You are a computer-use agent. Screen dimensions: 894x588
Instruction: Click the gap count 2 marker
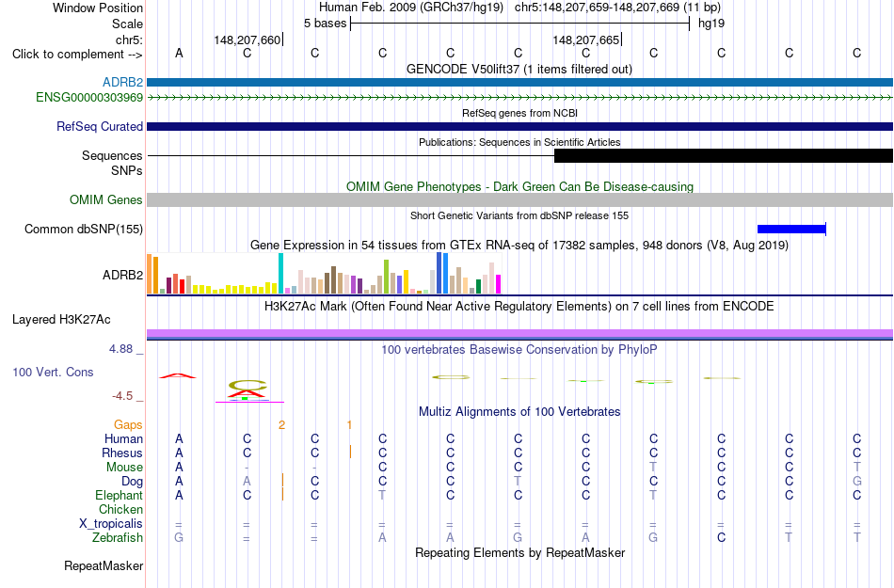pos(281,425)
